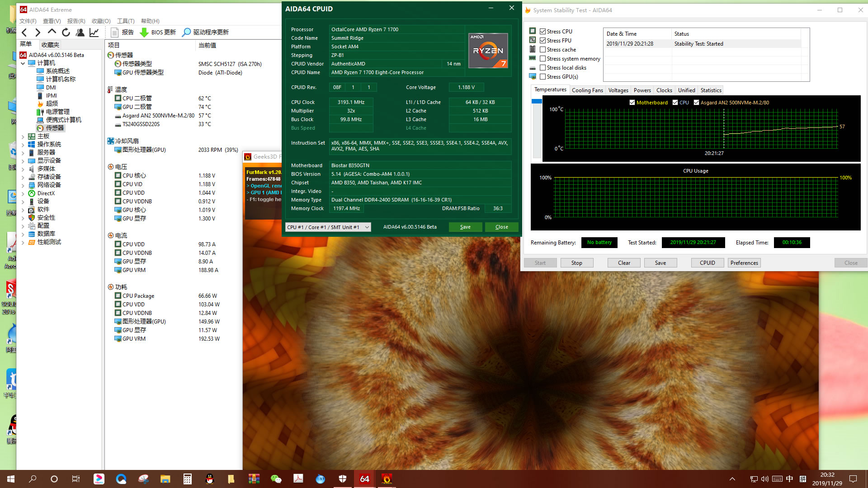Uncheck the Stress FPU checkbox

(x=542, y=41)
